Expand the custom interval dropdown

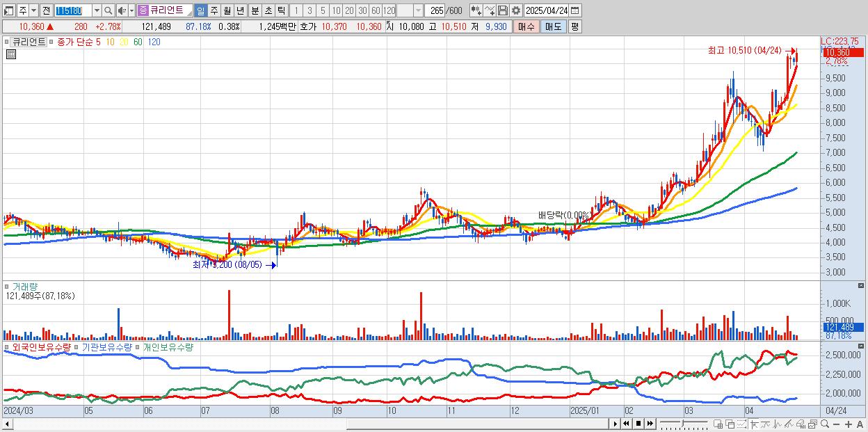point(418,10)
